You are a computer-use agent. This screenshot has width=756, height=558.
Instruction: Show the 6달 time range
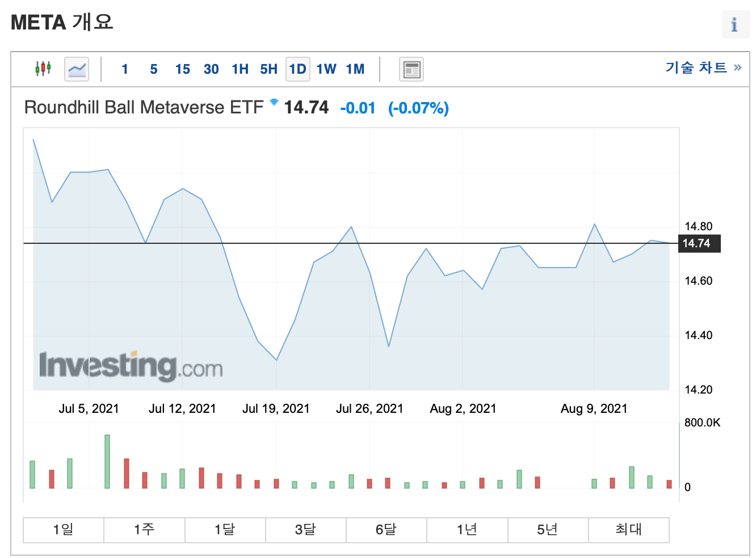coord(386,530)
